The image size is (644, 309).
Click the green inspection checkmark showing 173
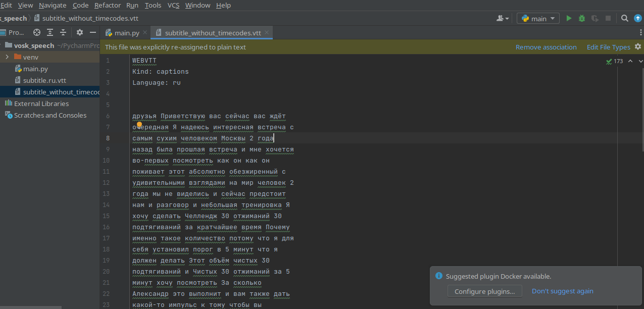pos(615,61)
